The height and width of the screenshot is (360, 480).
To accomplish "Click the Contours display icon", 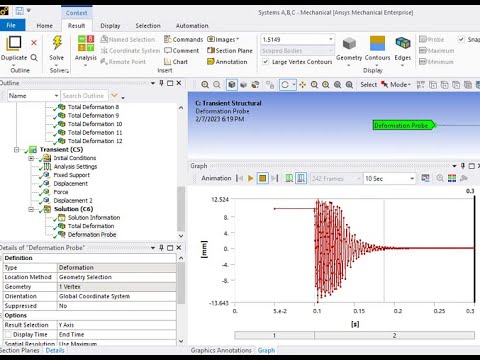I will pos(377,43).
